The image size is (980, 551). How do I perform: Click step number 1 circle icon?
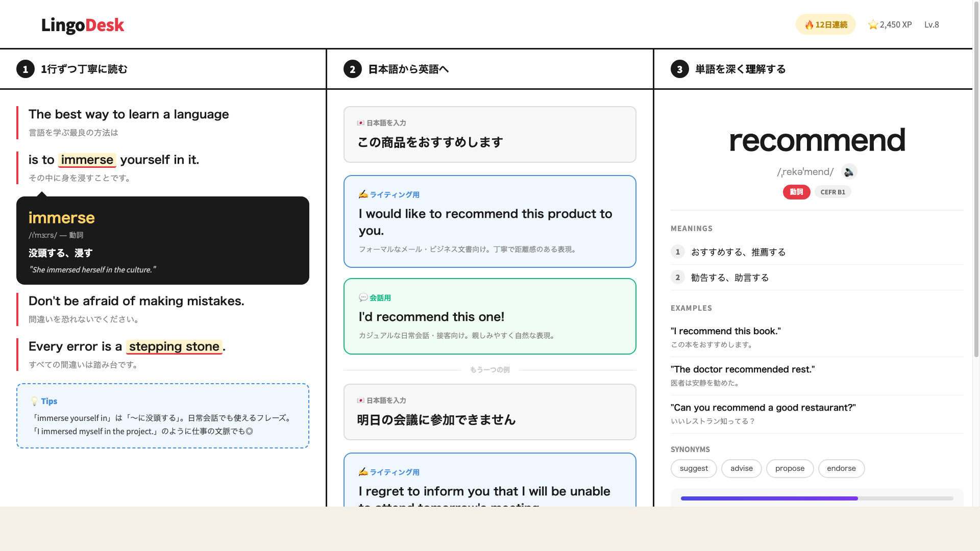pyautogui.click(x=26, y=69)
